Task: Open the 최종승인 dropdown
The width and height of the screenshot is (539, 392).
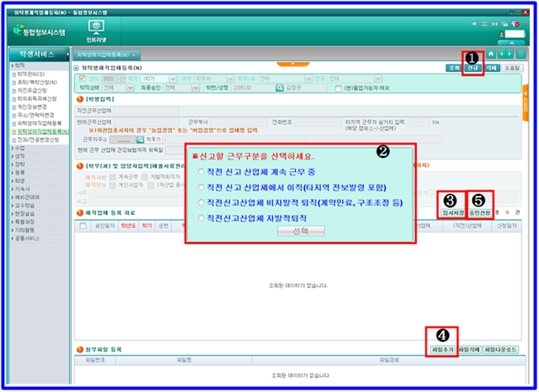Action: click(195, 88)
